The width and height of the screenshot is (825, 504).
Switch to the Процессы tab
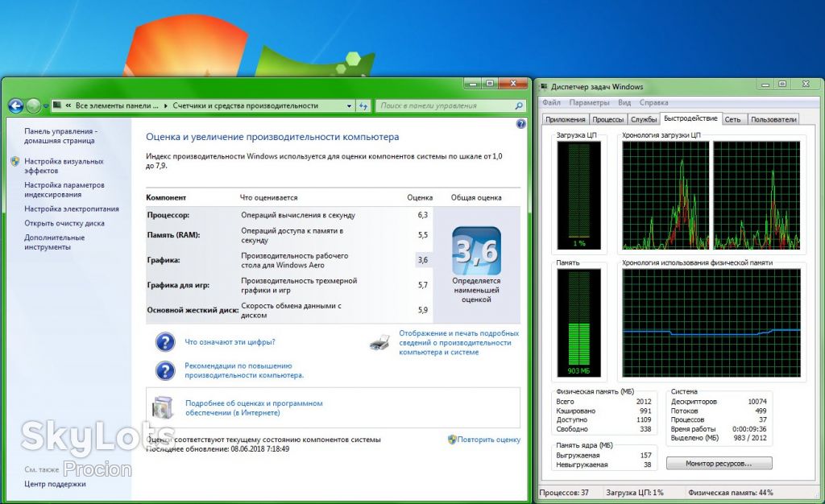coord(608,119)
